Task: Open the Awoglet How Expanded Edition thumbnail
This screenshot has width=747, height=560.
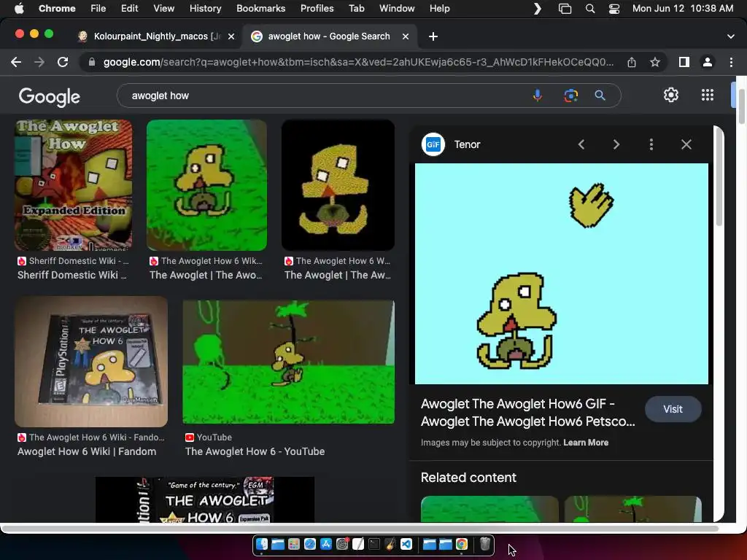Action: (x=74, y=185)
